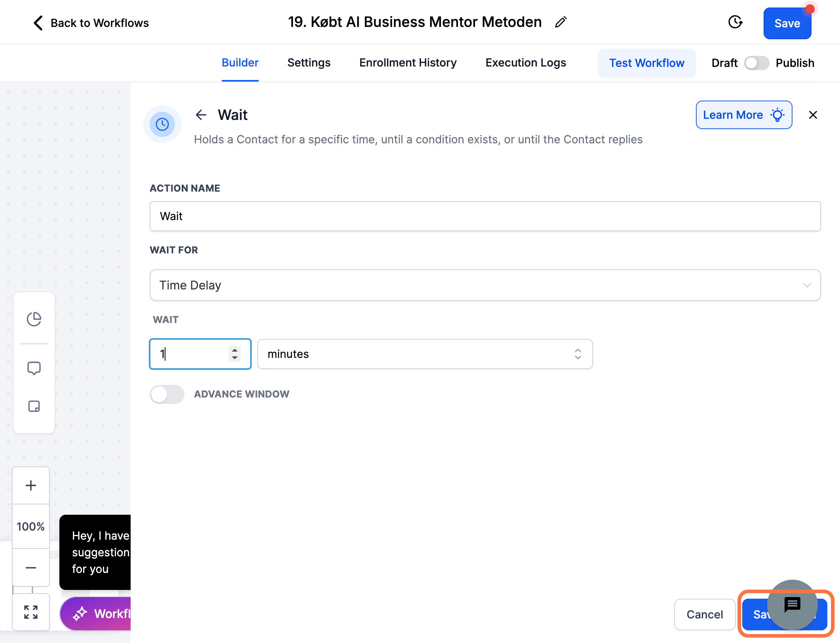The width and height of the screenshot is (840, 643).
Task: Click the workflow title "19. Købt AI Business Mentor Metoden"
Action: pyautogui.click(x=414, y=22)
